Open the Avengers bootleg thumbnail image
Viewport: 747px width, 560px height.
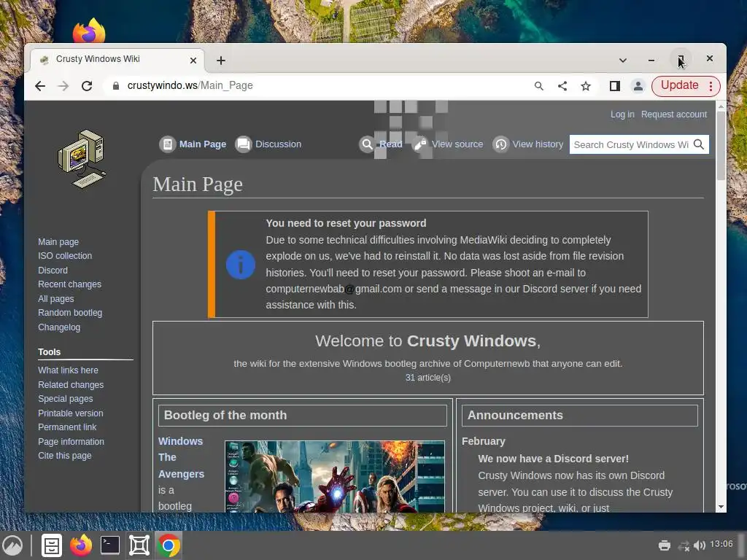[334, 477]
